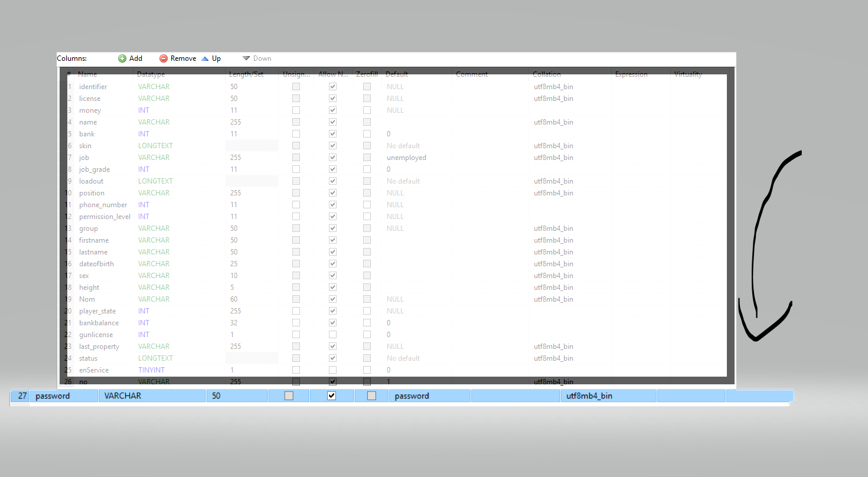Viewport: 868px width, 477px height.
Task: Select the 'height' column name
Action: (89, 287)
